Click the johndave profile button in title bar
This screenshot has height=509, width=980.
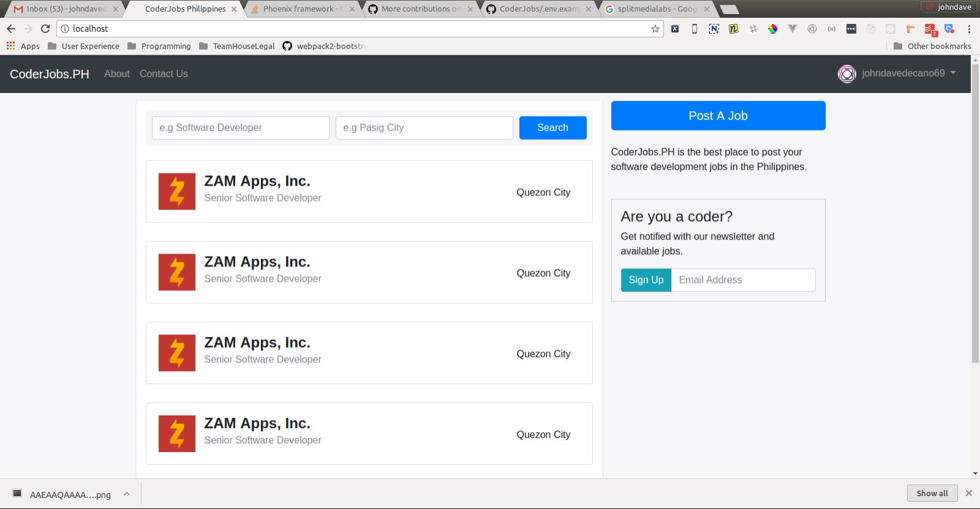pos(948,7)
